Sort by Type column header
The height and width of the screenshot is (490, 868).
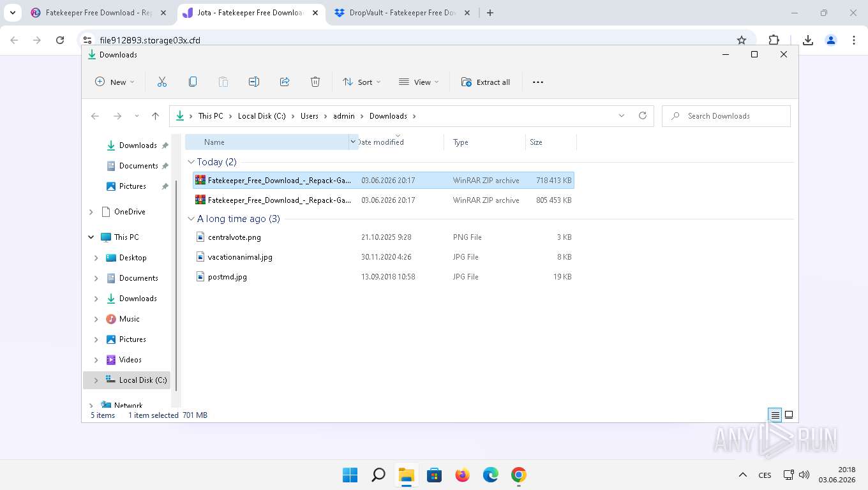coord(484,142)
